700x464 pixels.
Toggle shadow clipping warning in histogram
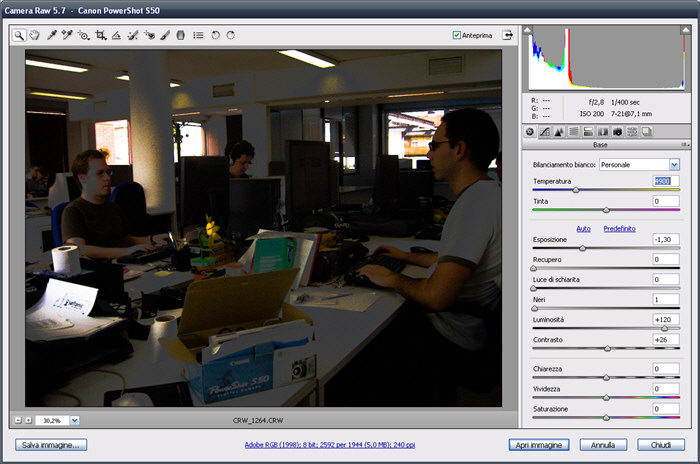(x=527, y=30)
